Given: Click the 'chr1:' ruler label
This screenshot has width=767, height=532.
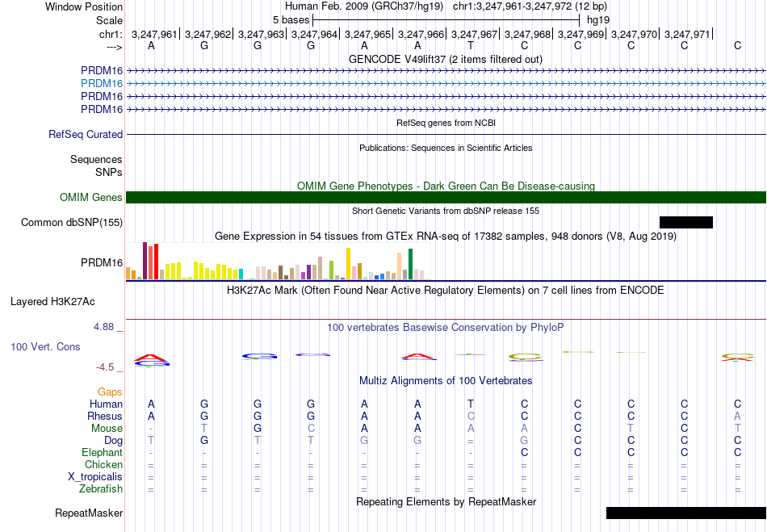Looking at the screenshot, I should pos(110,34).
